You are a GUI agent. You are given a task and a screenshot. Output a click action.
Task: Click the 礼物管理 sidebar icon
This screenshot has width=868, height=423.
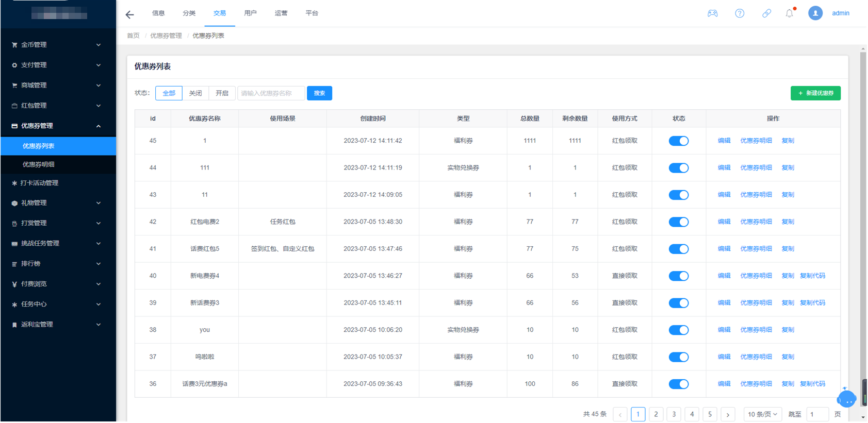pos(14,203)
